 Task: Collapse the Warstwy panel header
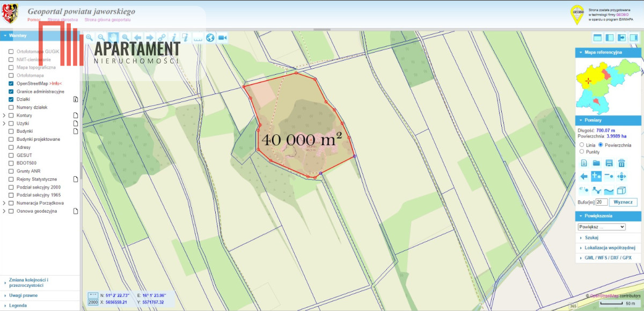(18, 35)
